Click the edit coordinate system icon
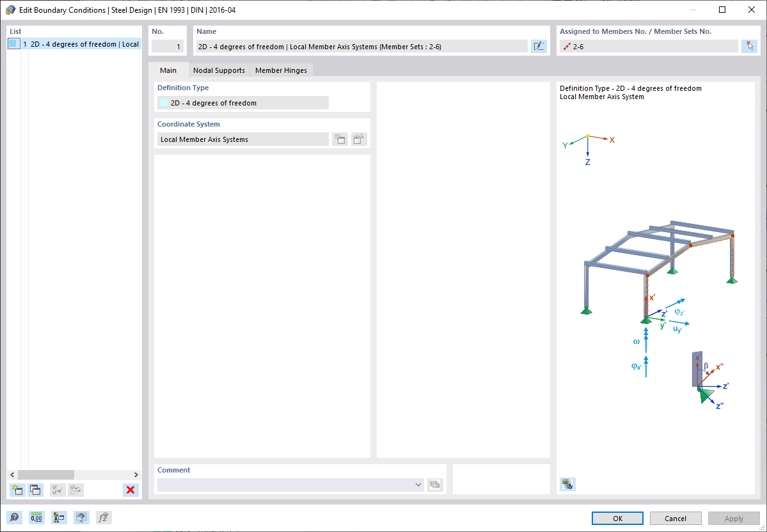The width and height of the screenshot is (767, 532). 359,139
